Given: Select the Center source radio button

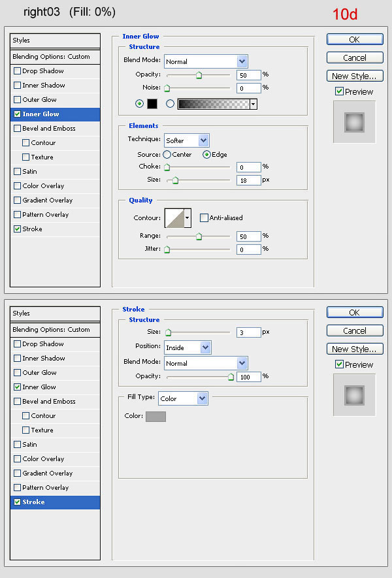Looking at the screenshot, I should pyautogui.click(x=167, y=155).
